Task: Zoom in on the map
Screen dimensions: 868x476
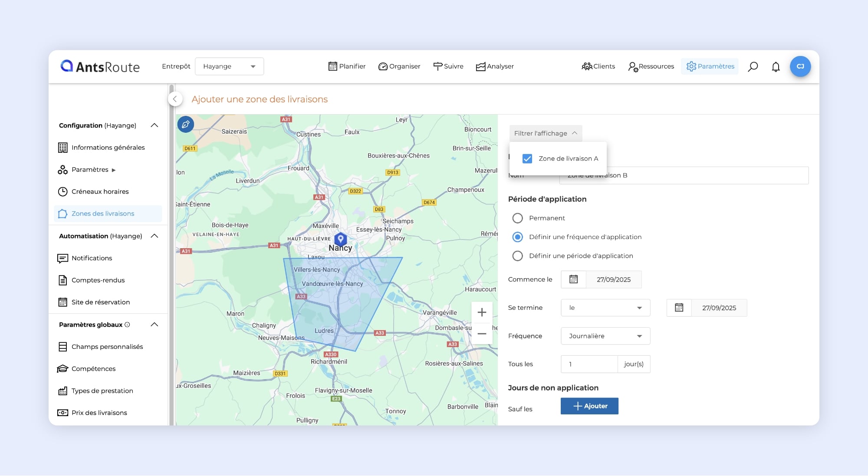Action: (x=482, y=312)
